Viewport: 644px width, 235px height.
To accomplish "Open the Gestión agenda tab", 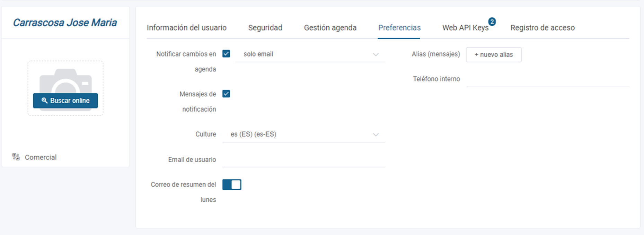I will (x=330, y=28).
